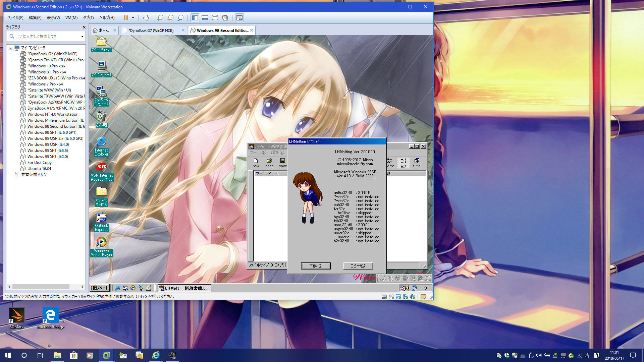The height and width of the screenshot is (362, 644).
Task: Open the VM(M) menu
Action: [71, 18]
